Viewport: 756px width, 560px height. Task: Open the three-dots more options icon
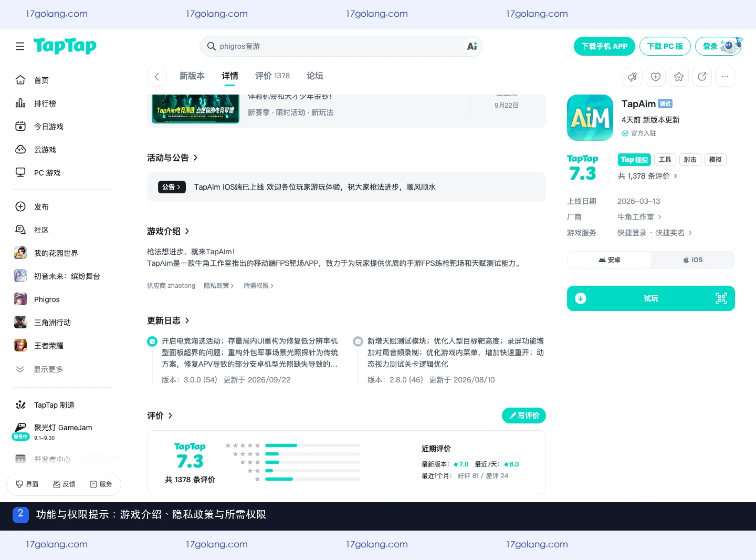point(725,77)
